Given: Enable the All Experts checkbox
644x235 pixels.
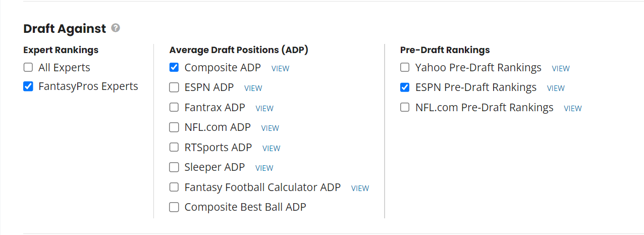Looking at the screenshot, I should tap(28, 67).
